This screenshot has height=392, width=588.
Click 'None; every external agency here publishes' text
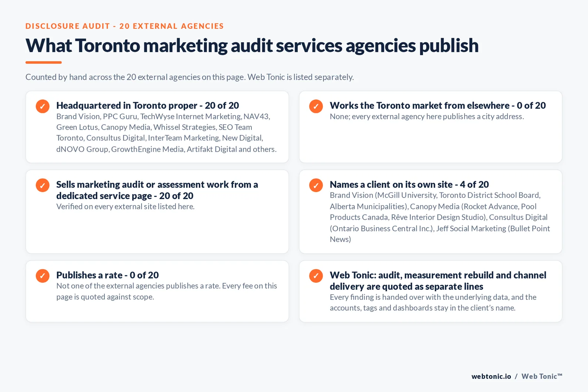[427, 116]
